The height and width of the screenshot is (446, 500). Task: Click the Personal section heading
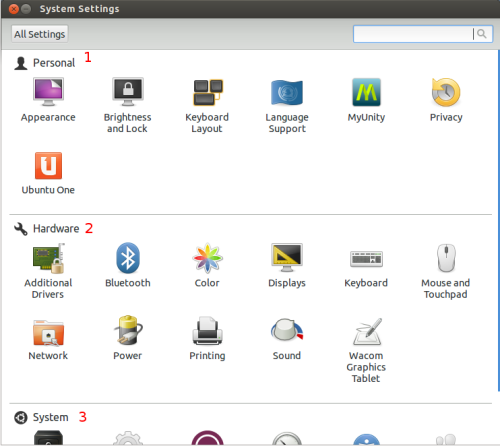[x=54, y=63]
